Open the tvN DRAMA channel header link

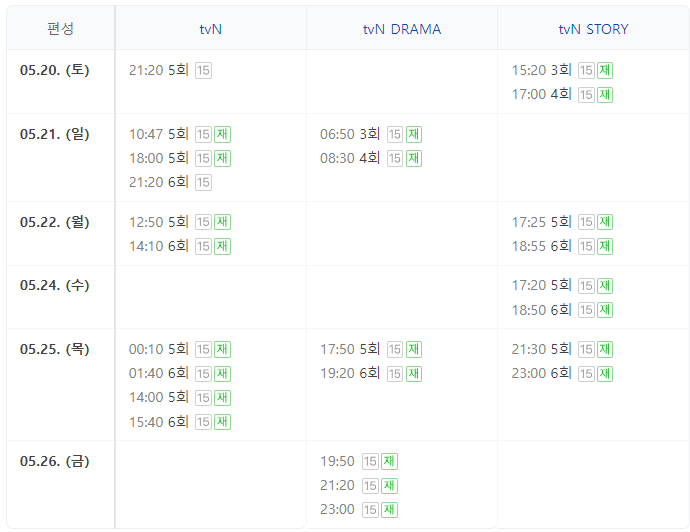pos(402,29)
